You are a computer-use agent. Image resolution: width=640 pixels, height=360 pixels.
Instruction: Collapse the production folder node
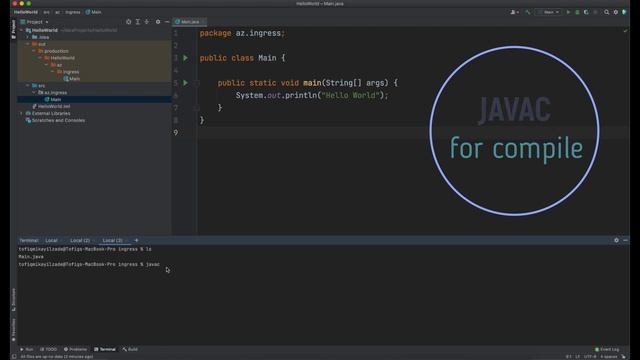pyautogui.click(x=34, y=51)
